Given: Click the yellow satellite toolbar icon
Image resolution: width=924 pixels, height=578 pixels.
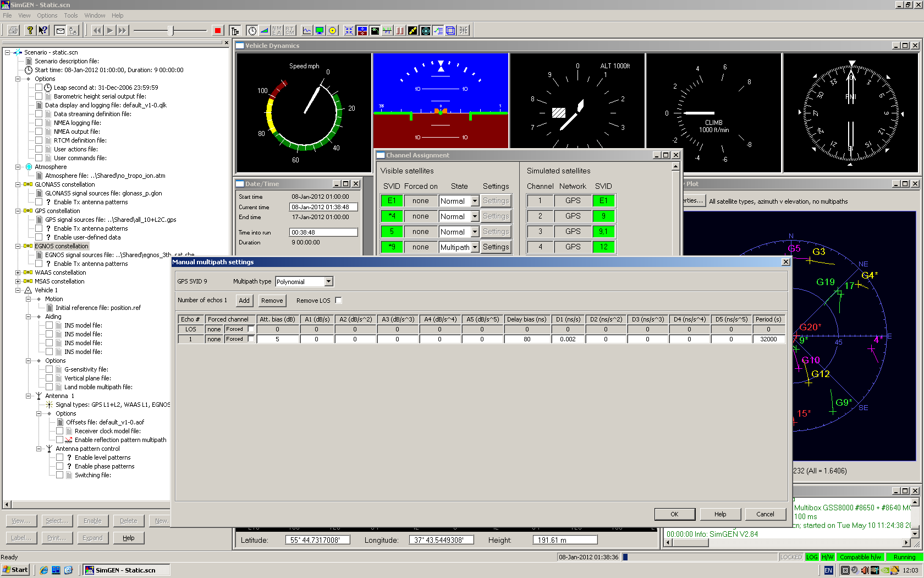Looking at the screenshot, I should pos(413,31).
